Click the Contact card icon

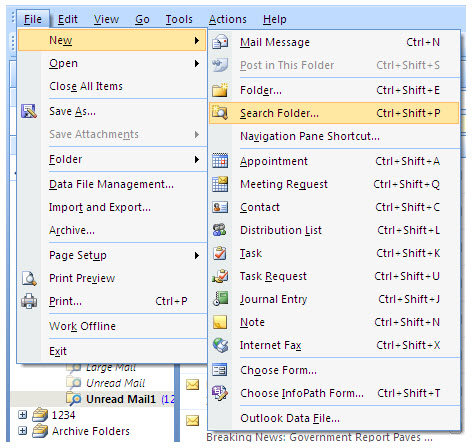pos(220,207)
